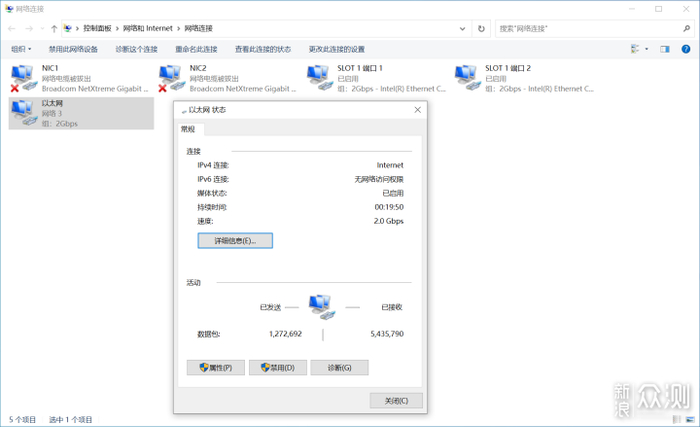Open view options dropdown arrow
Viewport: 700px width, 427px height.
[x=646, y=49]
